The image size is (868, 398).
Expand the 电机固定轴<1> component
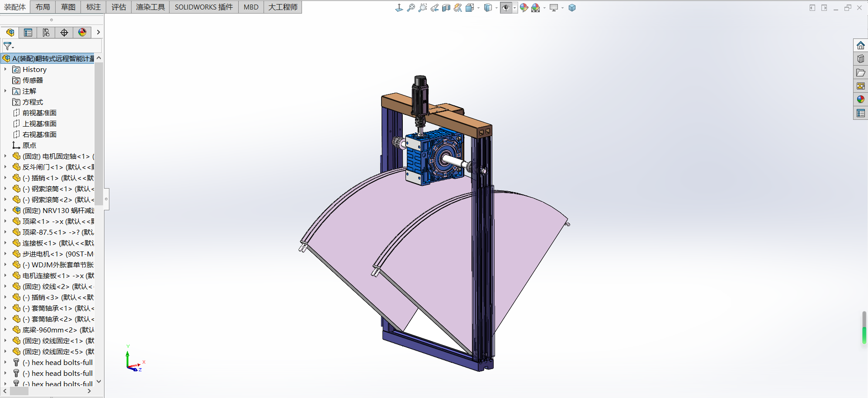[5, 156]
